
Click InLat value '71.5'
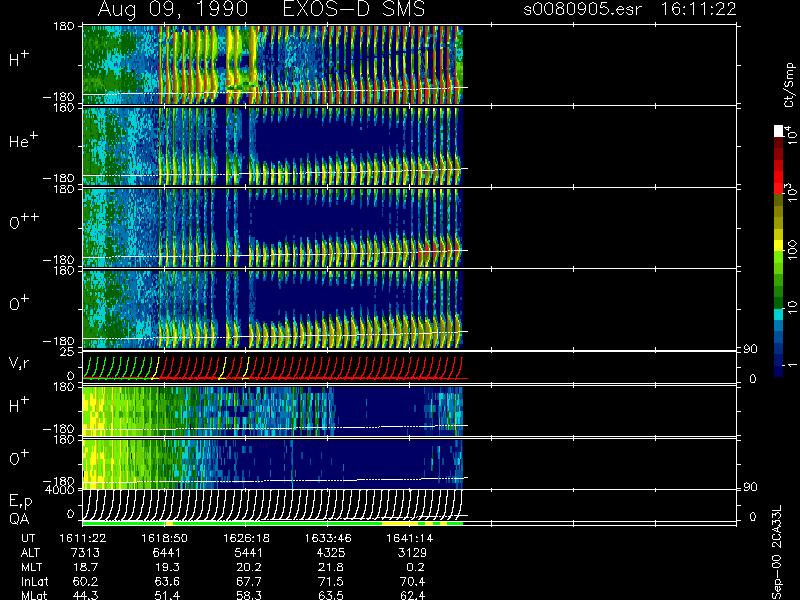333,582
